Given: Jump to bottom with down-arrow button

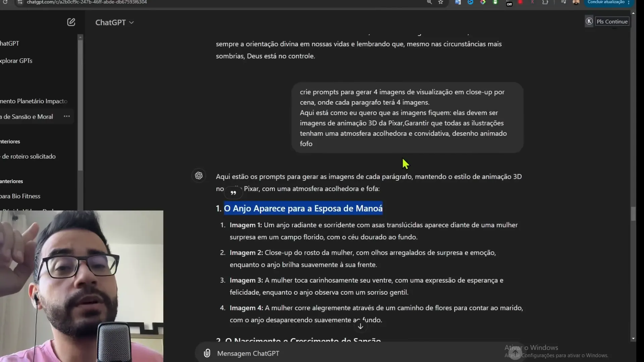Looking at the screenshot, I should click(361, 326).
